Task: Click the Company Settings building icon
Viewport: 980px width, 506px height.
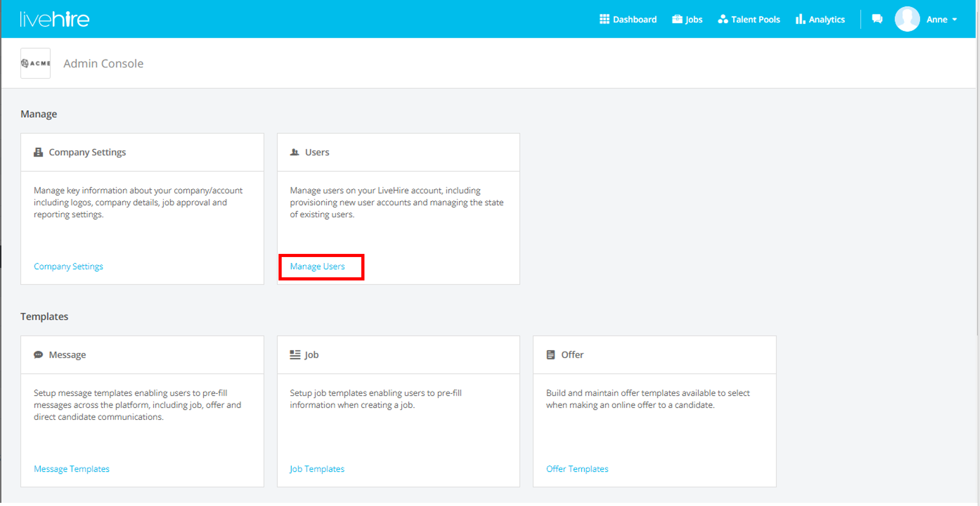Action: (38, 152)
